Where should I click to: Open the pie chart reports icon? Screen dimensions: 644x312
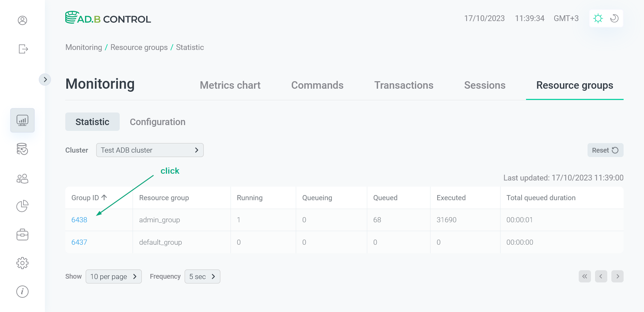[x=22, y=206]
